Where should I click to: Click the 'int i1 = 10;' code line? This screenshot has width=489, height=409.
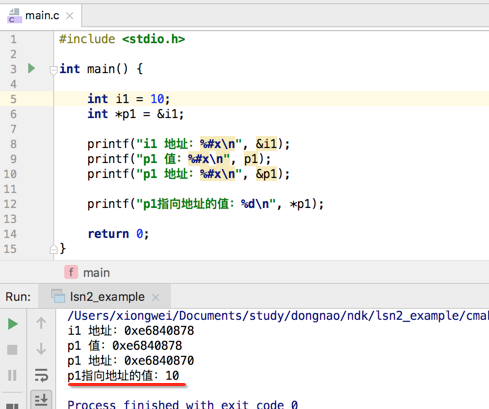[x=129, y=99]
